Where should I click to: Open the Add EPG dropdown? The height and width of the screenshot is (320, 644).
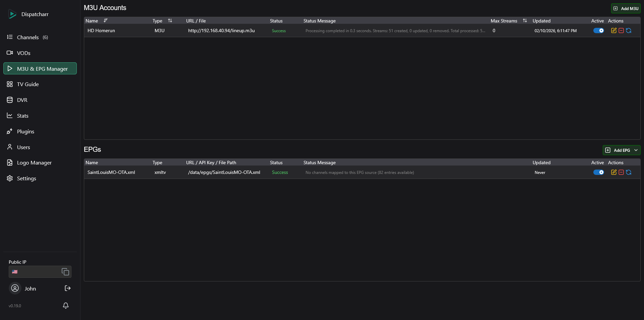pyautogui.click(x=622, y=150)
